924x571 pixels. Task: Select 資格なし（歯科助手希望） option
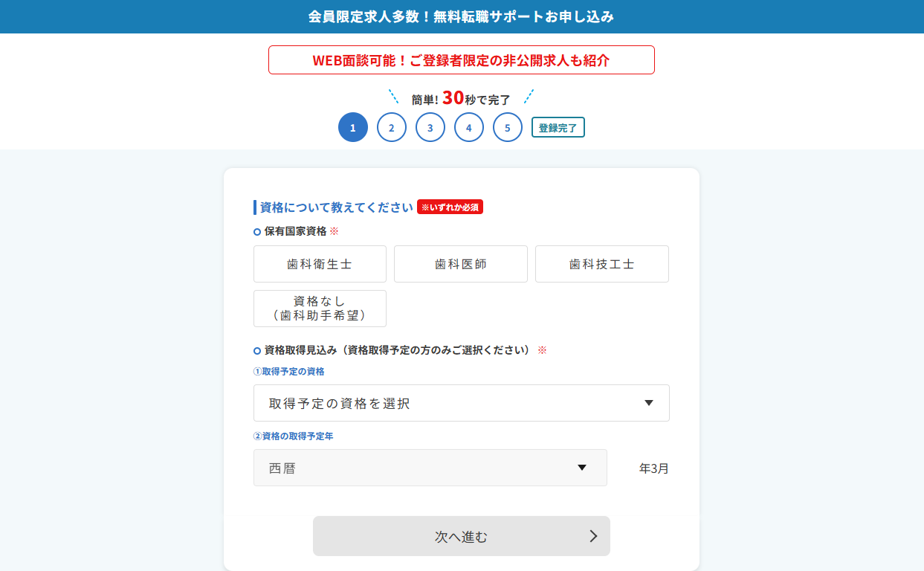[x=320, y=309]
